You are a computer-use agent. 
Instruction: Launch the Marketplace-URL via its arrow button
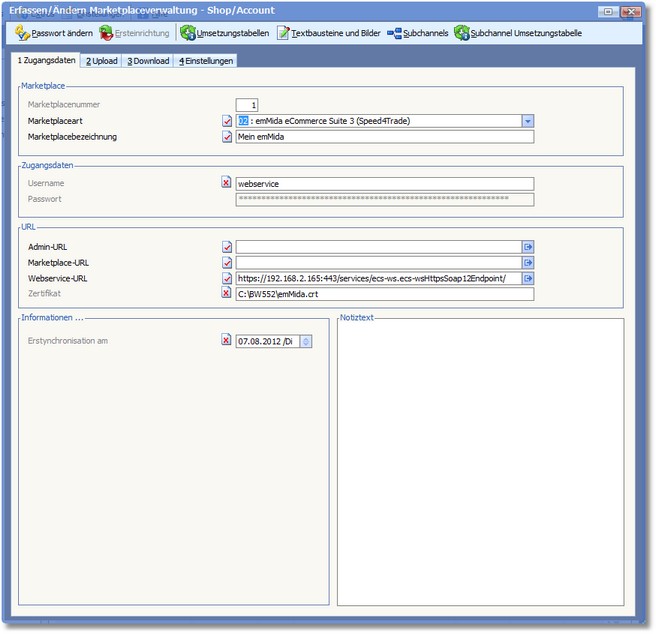coord(528,263)
